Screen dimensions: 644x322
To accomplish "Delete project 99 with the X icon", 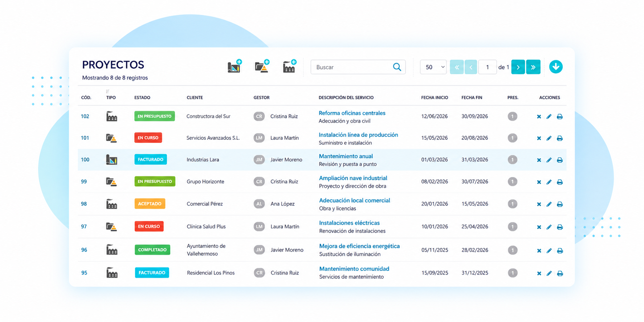I will [539, 182].
